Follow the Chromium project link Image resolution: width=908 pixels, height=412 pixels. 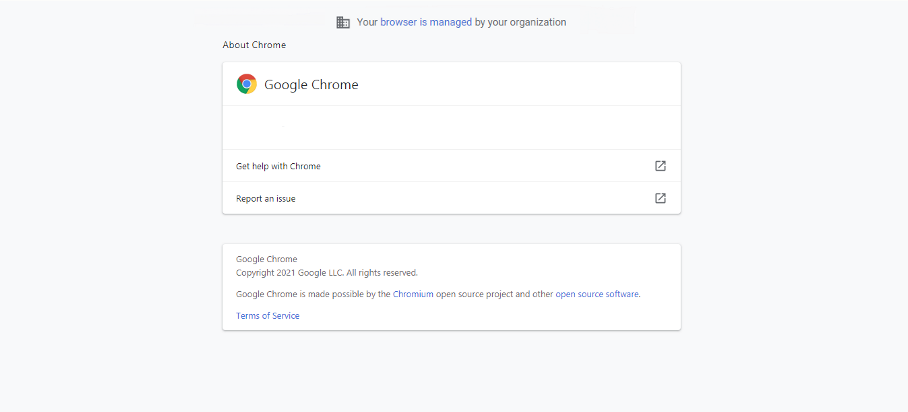pos(413,294)
